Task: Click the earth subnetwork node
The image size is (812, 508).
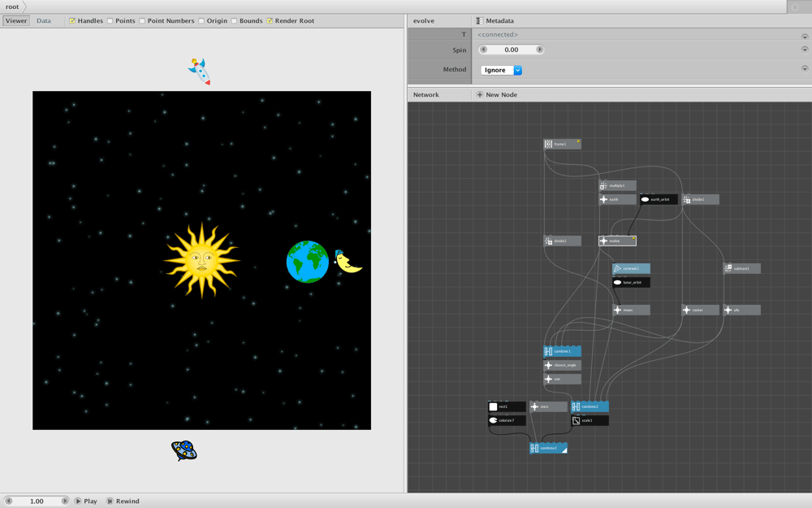Action: point(617,199)
